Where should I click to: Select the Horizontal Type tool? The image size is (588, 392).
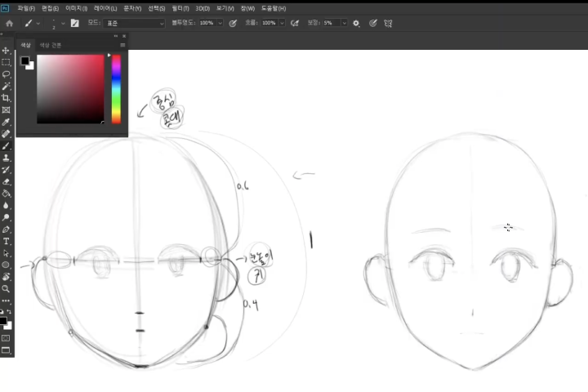[x=6, y=241]
